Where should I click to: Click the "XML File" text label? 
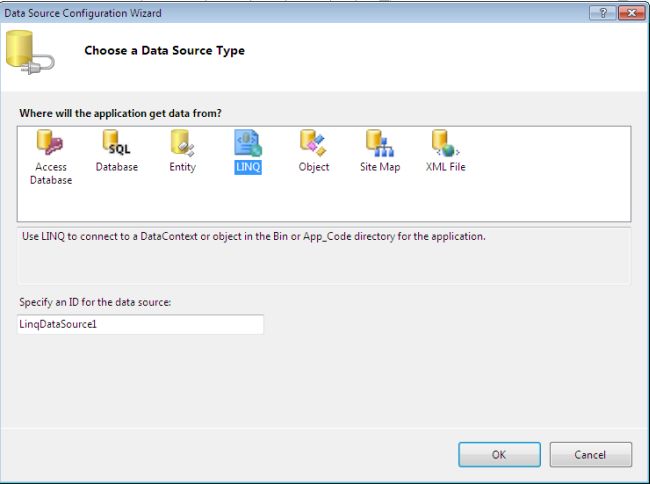point(446,167)
